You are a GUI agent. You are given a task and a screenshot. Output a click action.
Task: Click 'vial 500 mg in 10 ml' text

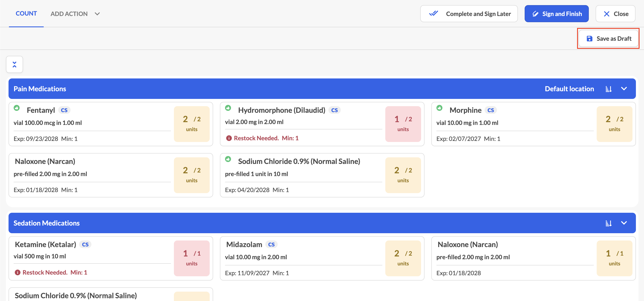(40, 256)
